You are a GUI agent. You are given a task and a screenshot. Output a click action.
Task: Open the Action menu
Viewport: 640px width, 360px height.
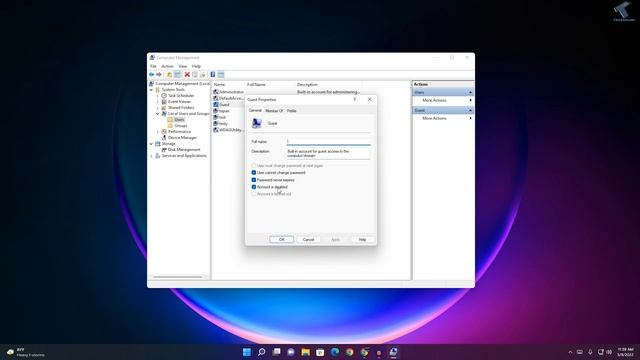167,66
